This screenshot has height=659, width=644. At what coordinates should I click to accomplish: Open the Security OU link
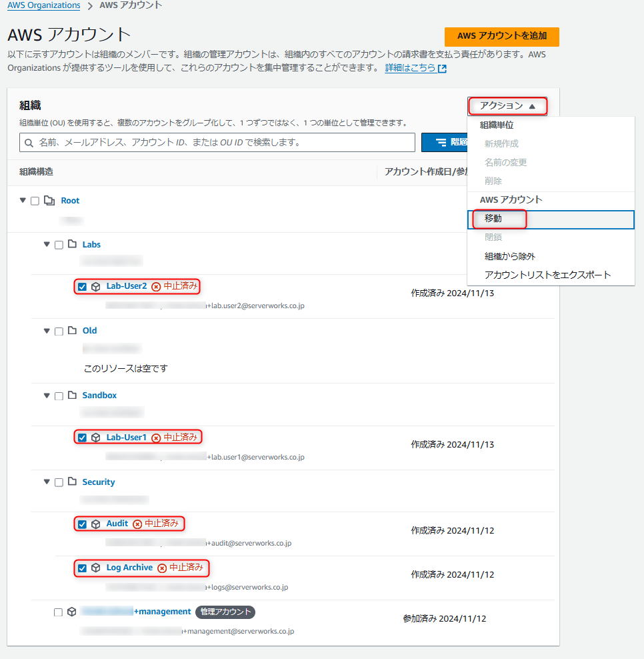click(x=98, y=482)
